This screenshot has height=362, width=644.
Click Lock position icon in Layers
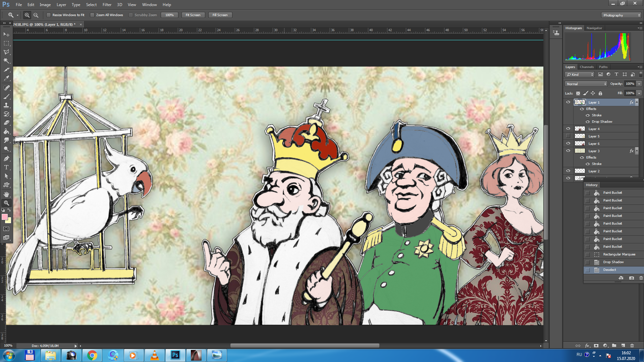593,93
